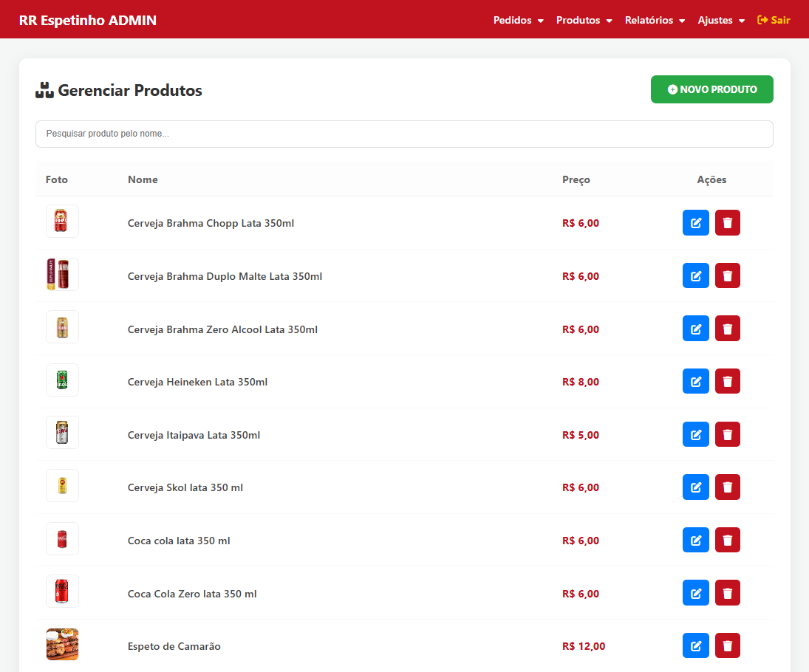Delete Cerveja Heineken Lata 350ml
Image resolution: width=809 pixels, height=672 pixels.
click(x=728, y=382)
